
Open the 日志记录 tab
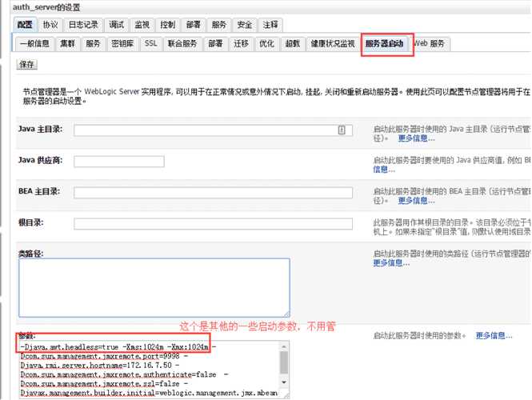83,25
